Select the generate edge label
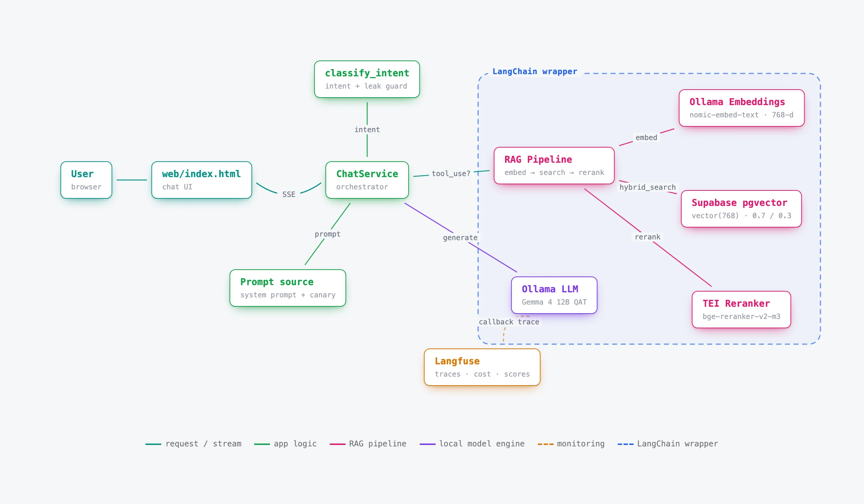The height and width of the screenshot is (504, 864). (x=460, y=238)
